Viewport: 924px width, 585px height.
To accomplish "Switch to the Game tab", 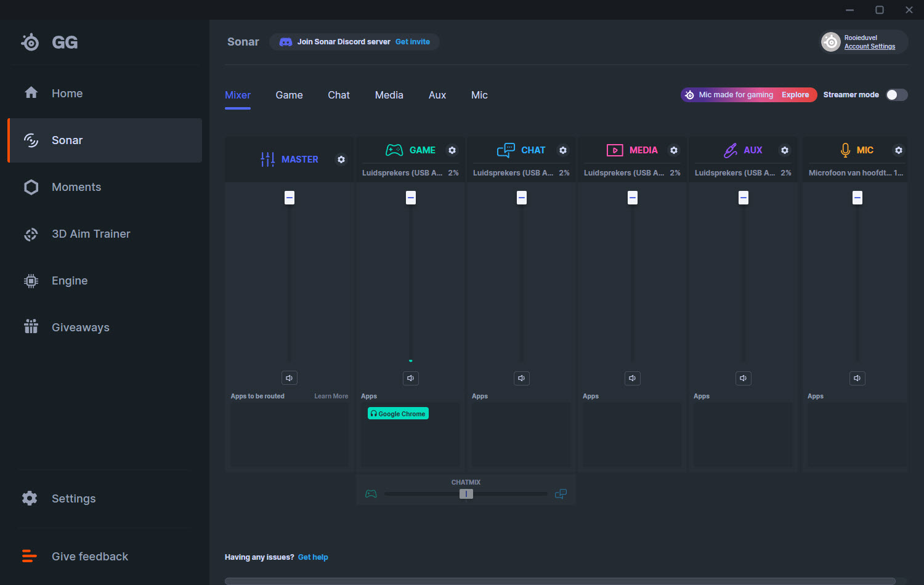I will [289, 95].
